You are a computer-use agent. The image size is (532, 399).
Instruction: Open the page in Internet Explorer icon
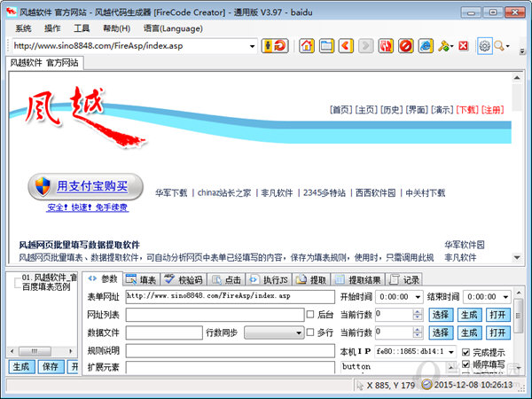[426, 45]
